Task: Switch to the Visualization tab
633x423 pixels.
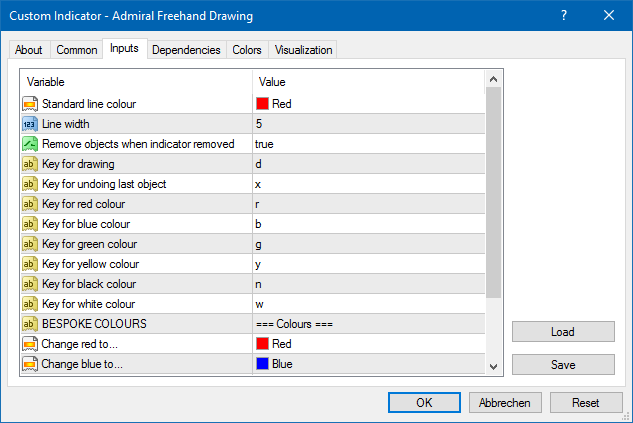Action: [x=303, y=50]
